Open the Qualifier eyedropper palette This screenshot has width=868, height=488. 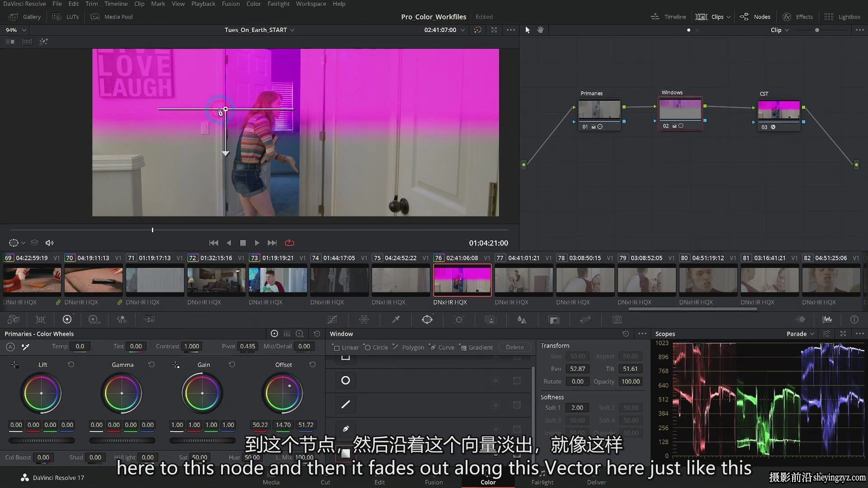tap(396, 319)
